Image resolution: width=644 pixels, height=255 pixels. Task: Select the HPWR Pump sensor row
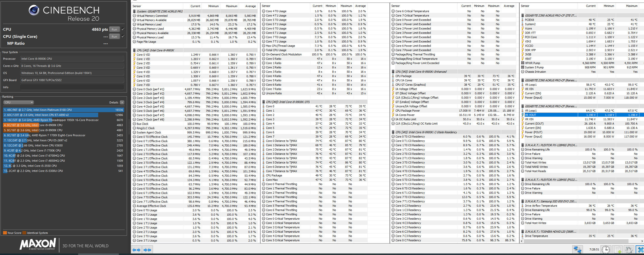[x=582, y=63]
